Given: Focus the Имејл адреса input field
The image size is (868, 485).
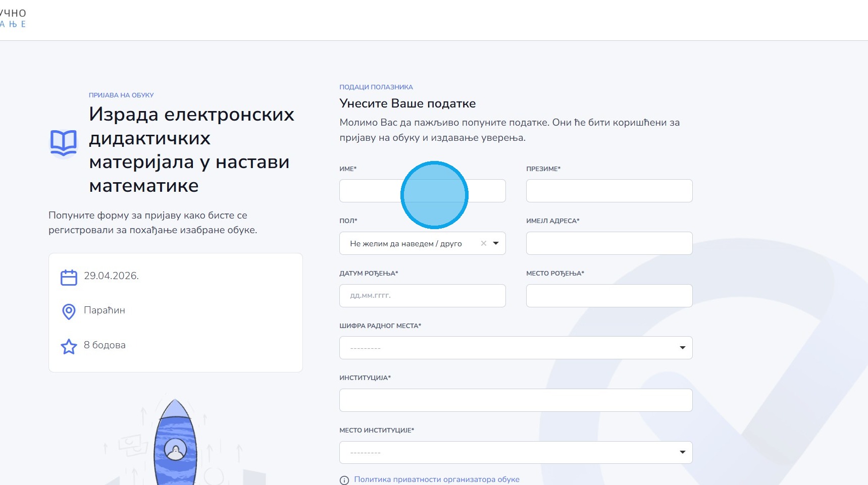Looking at the screenshot, I should (x=609, y=243).
